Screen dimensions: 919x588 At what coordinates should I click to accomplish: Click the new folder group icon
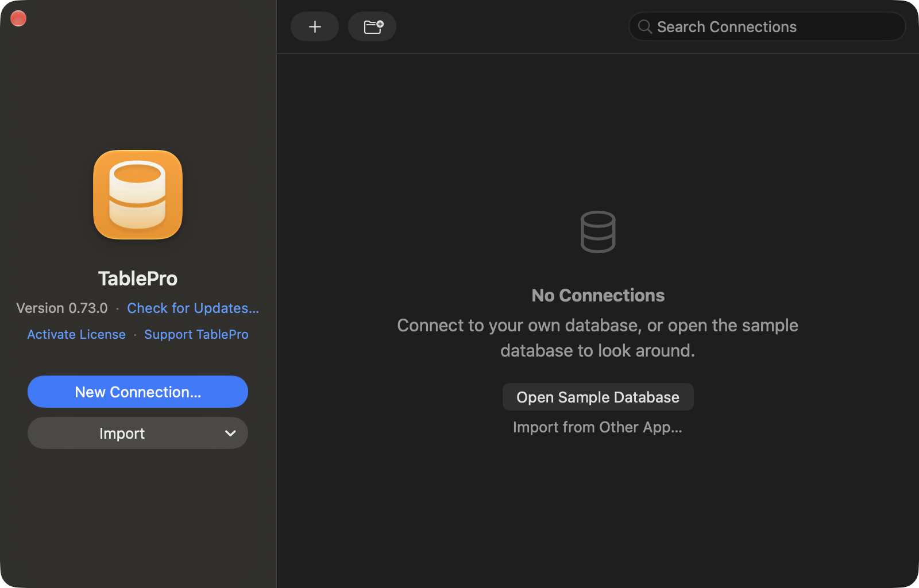coord(373,26)
